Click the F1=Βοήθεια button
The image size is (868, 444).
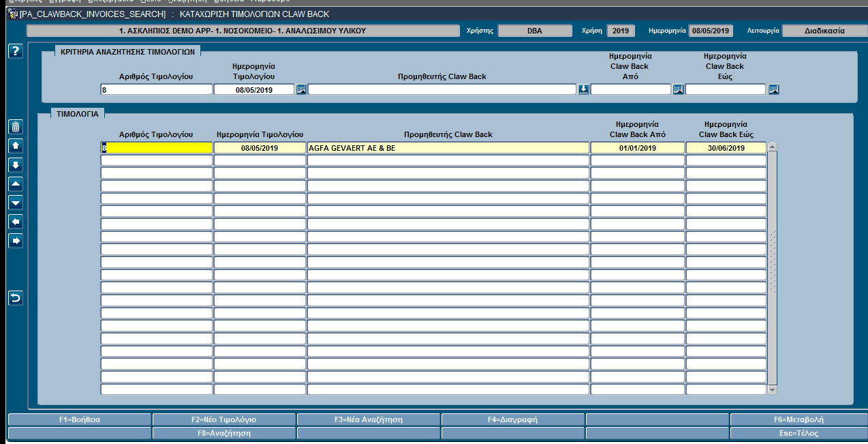pos(80,419)
